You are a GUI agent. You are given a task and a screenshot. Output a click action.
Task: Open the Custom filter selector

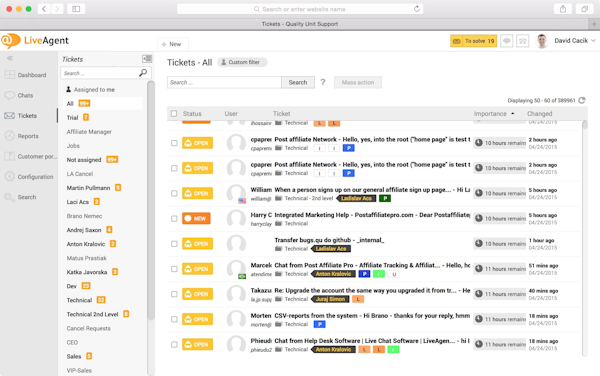(242, 62)
